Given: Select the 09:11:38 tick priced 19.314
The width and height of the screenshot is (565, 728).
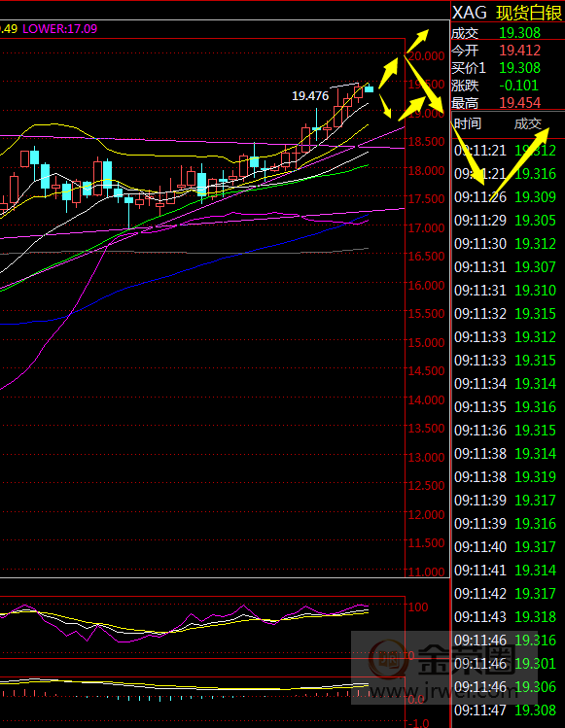Looking at the screenshot, I should 505,454.
